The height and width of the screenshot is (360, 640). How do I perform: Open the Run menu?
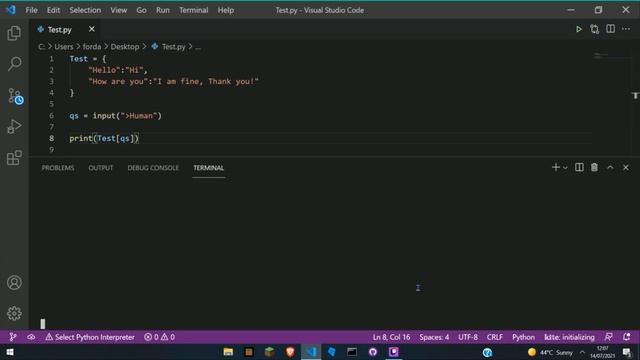click(162, 10)
